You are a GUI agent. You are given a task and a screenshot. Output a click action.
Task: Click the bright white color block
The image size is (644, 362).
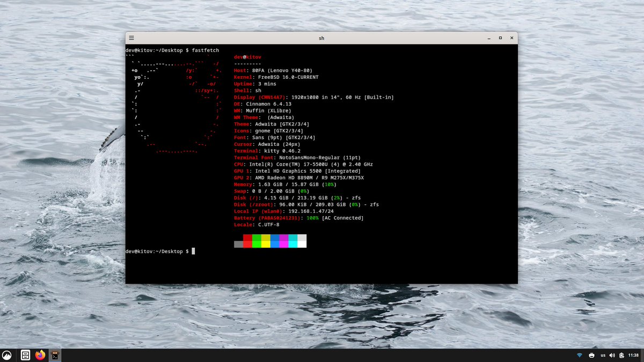pos(302,244)
